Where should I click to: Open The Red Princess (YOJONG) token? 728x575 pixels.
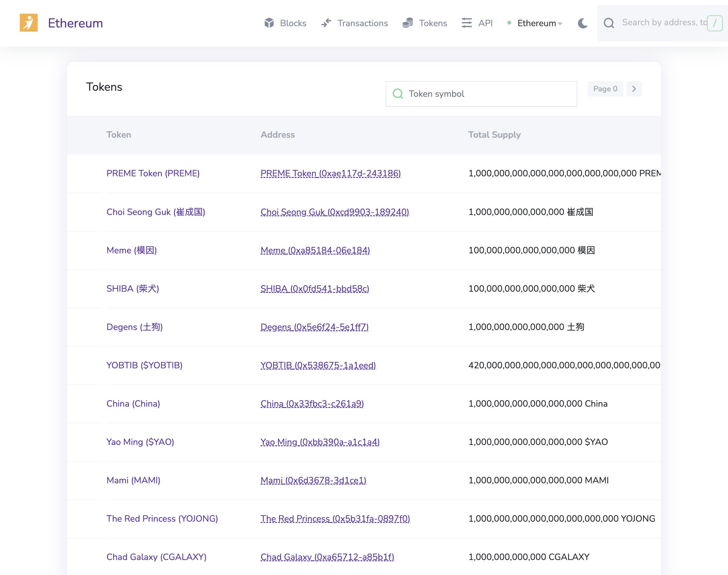tap(162, 518)
